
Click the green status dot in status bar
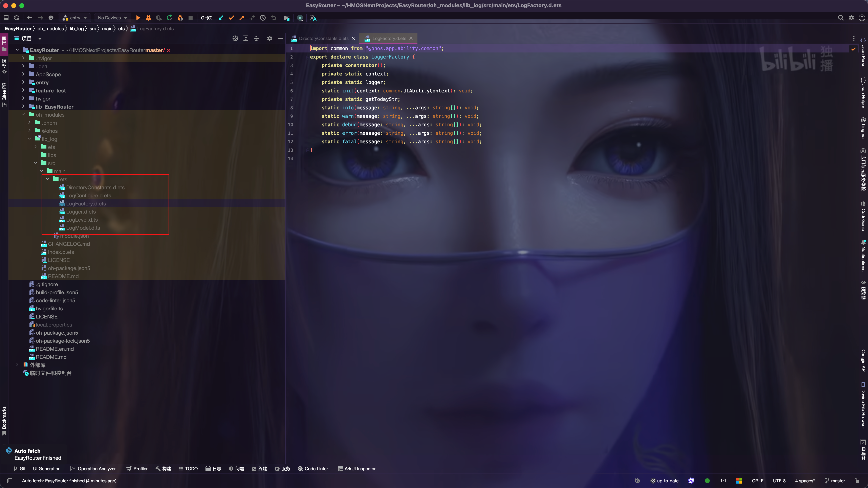pos(707,481)
